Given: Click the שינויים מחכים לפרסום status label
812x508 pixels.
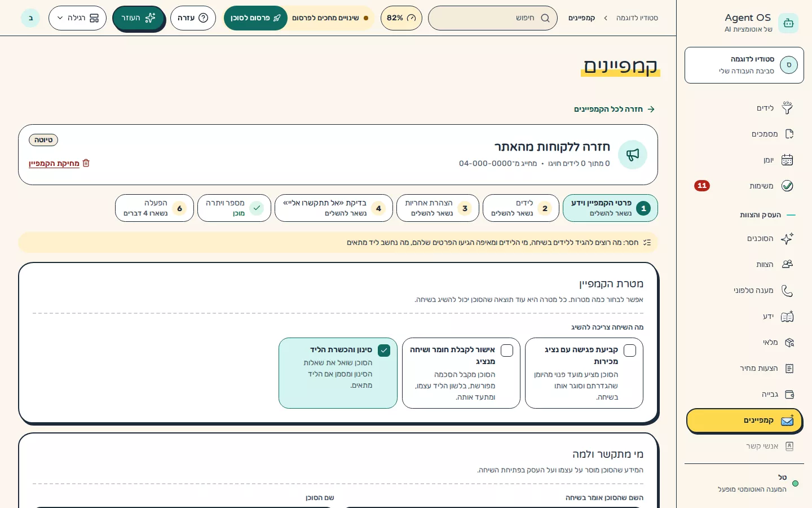Looking at the screenshot, I should (x=325, y=18).
